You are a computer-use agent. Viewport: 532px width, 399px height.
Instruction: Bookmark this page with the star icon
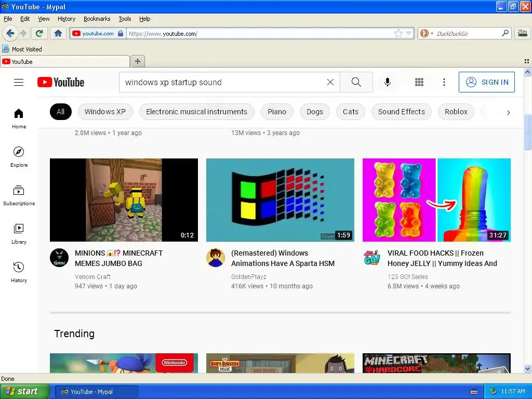(x=398, y=33)
